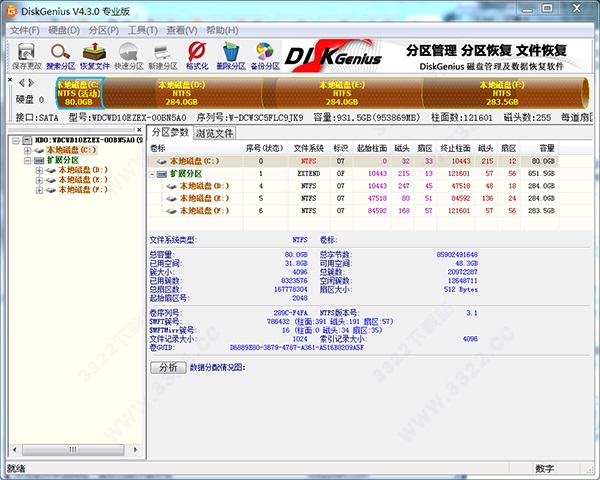The width and height of the screenshot is (600, 480).
Task: Expand 本地磁盘(E:) node in left tree
Action: point(39,180)
